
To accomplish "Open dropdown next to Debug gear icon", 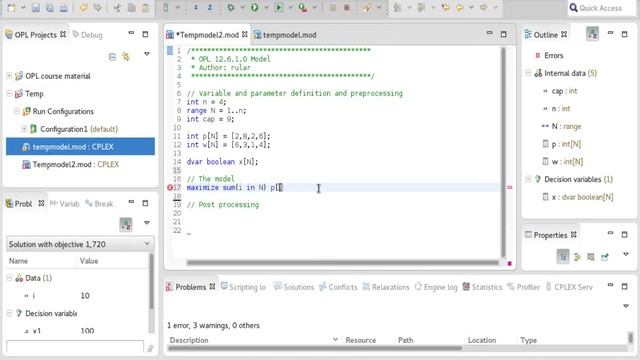I will [x=242, y=8].
